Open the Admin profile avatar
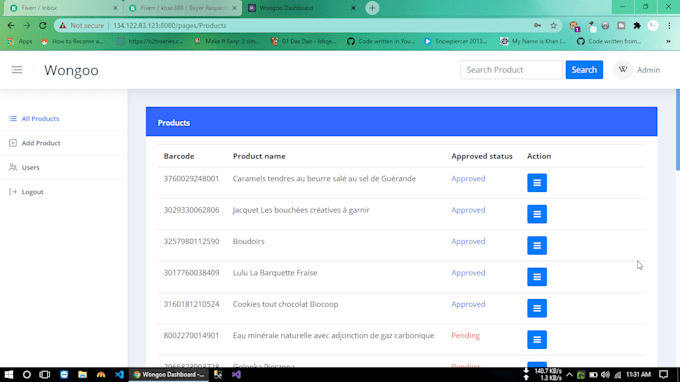Screen dimensions: 680x382 point(623,70)
